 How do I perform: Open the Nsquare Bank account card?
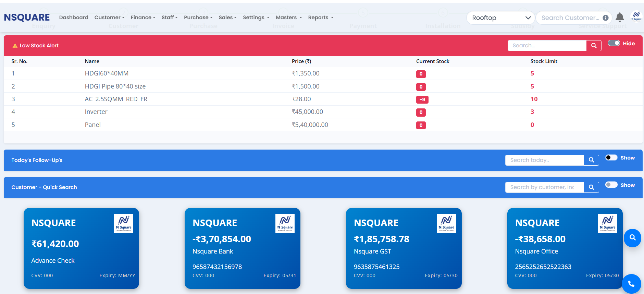242,248
